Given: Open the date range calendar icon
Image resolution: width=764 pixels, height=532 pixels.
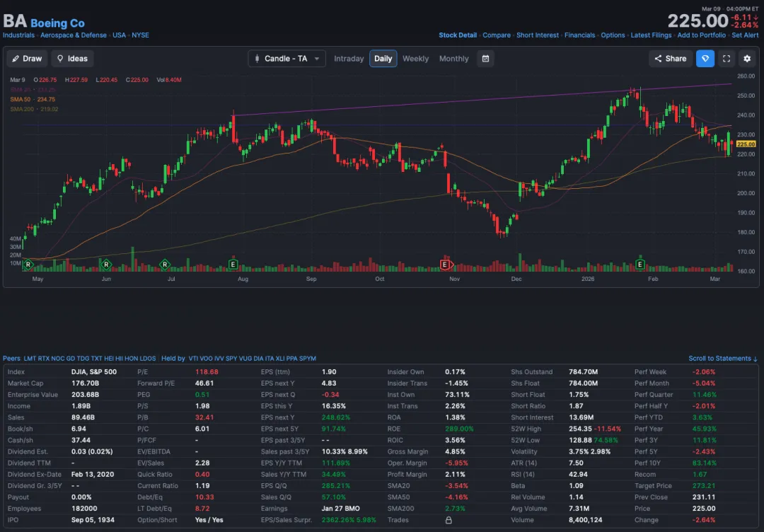Looking at the screenshot, I should [485, 59].
